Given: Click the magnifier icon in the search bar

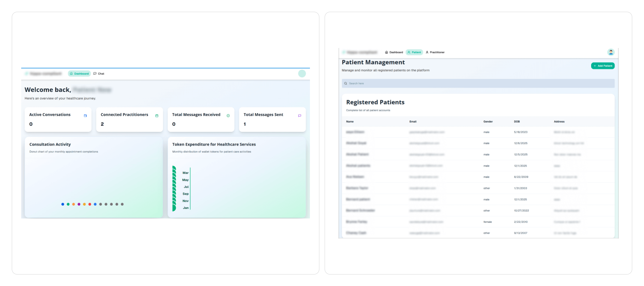Looking at the screenshot, I should (346, 83).
